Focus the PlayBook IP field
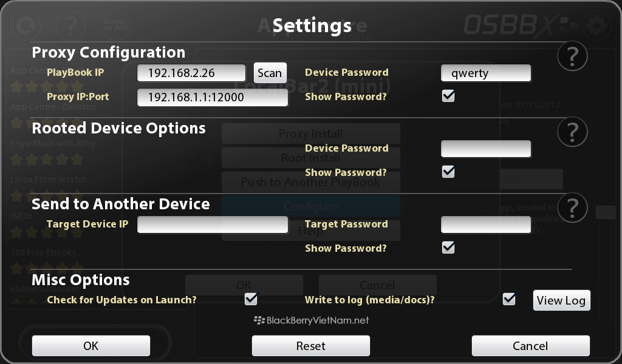The width and height of the screenshot is (622, 364). 191,73
